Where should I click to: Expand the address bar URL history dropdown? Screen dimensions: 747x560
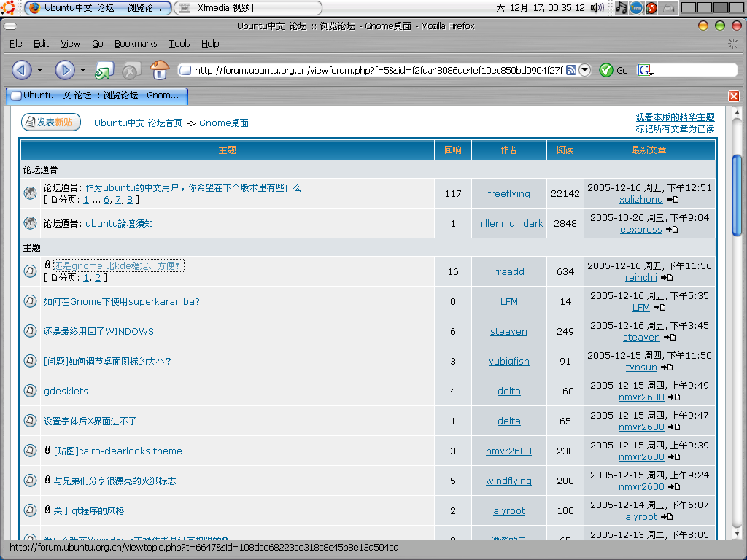[x=585, y=70]
